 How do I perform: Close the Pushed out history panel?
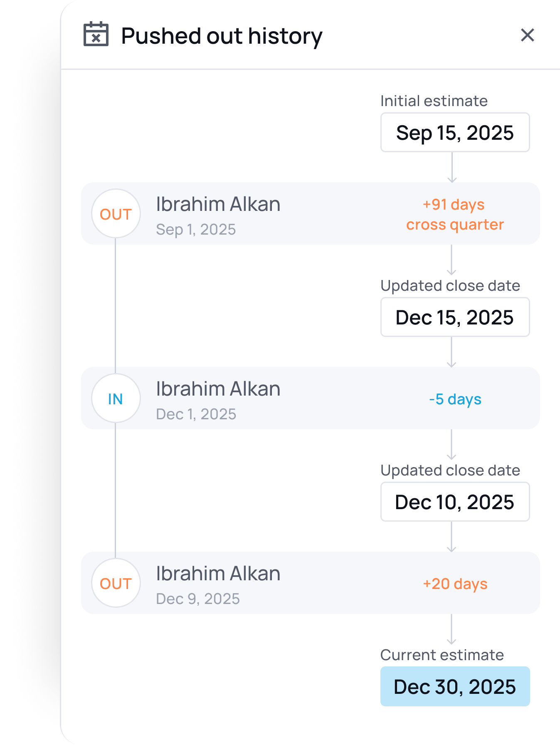[527, 35]
